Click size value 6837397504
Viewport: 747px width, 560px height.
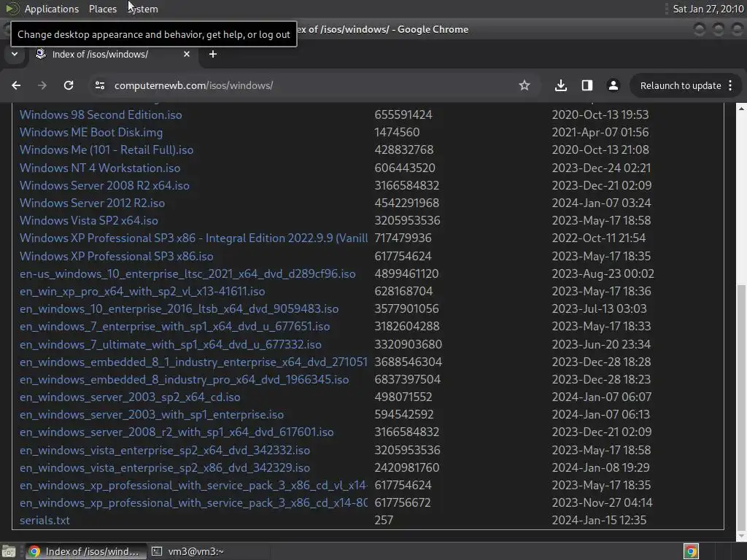[x=407, y=380]
